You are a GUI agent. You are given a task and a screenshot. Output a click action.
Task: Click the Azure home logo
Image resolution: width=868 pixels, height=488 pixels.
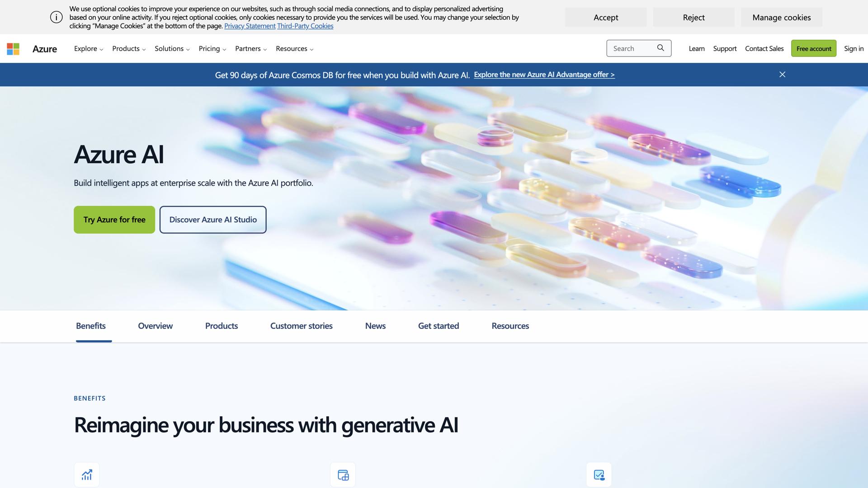45,48
